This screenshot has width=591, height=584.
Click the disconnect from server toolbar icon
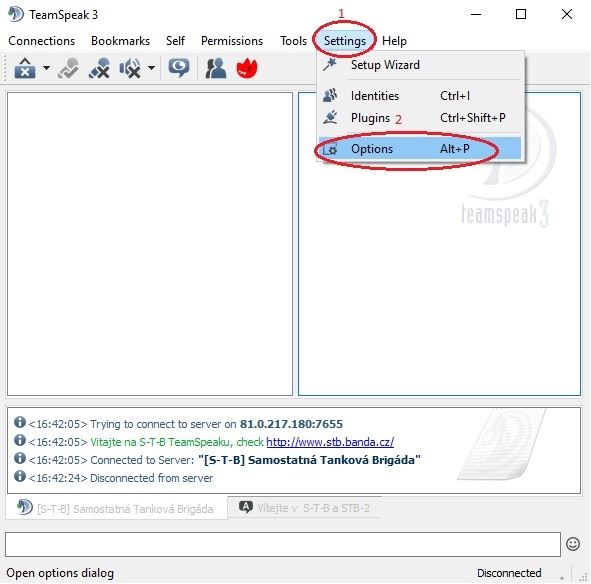pos(25,68)
